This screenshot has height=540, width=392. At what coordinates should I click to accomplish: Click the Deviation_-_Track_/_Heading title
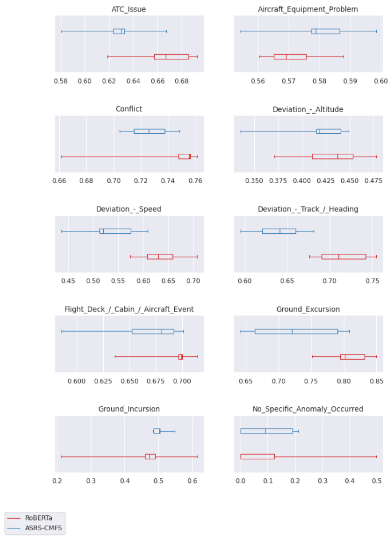(x=308, y=209)
